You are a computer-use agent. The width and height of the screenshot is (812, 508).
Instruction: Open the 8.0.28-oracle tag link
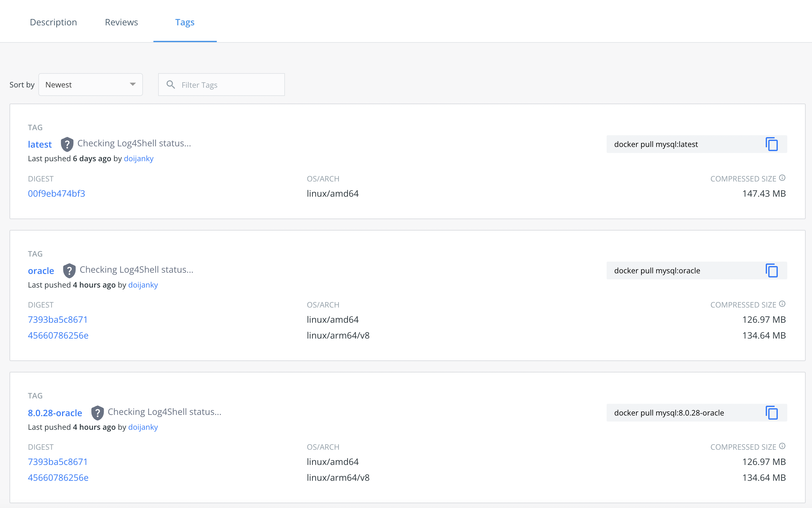click(55, 413)
